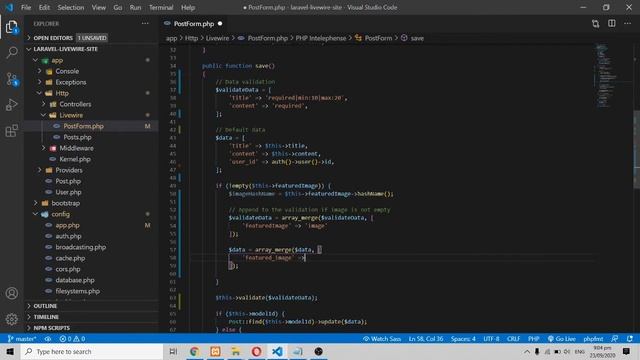Open File Explorer from the taskbar
The image size is (640, 360).
point(236,351)
